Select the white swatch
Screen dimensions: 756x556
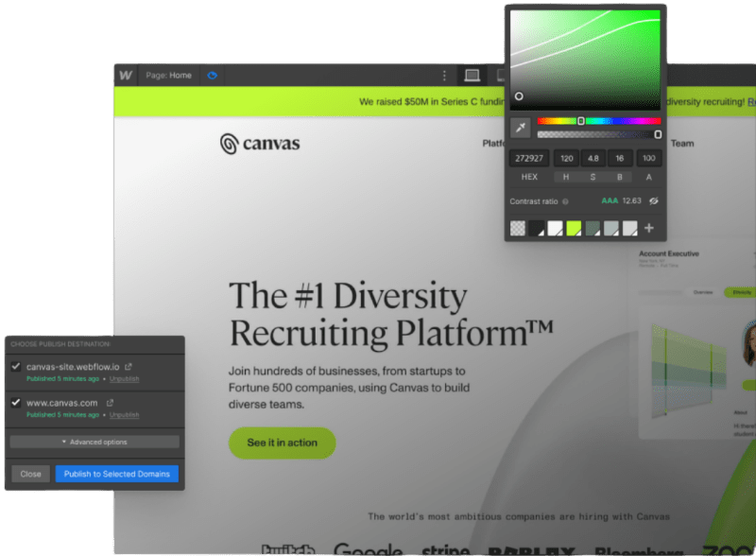click(555, 228)
